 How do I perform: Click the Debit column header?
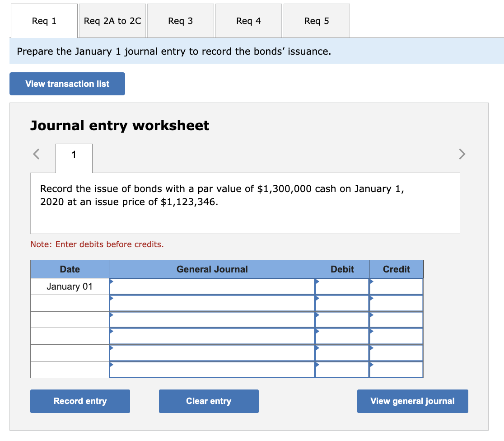click(x=342, y=269)
